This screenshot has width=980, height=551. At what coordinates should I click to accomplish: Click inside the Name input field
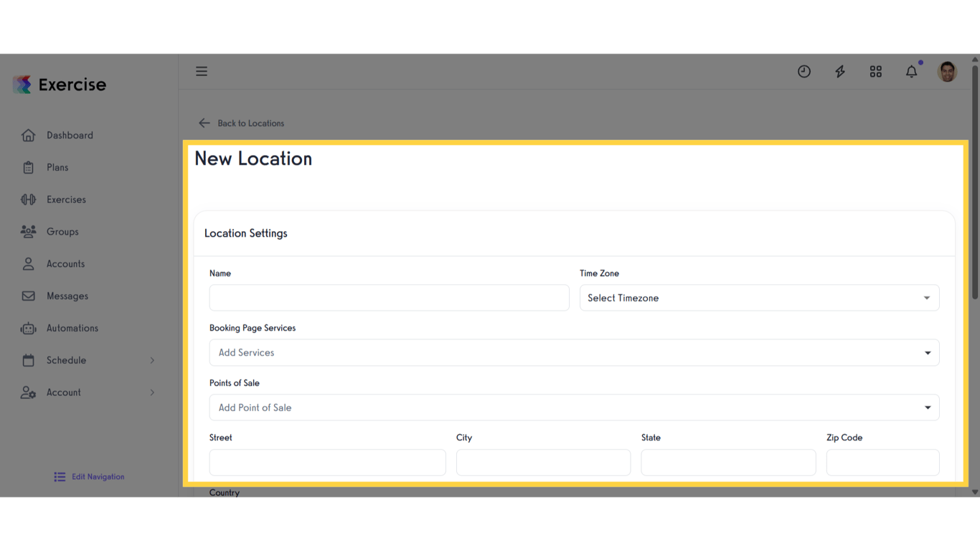coord(389,298)
